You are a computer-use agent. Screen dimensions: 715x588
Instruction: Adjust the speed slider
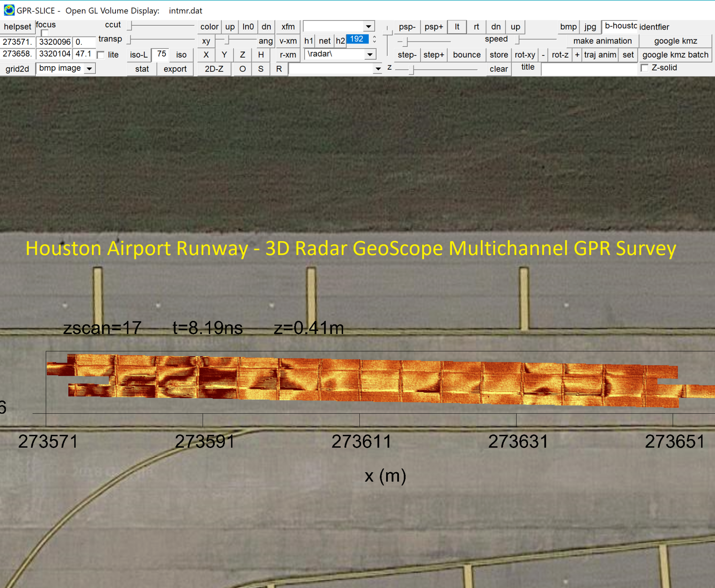click(536, 39)
